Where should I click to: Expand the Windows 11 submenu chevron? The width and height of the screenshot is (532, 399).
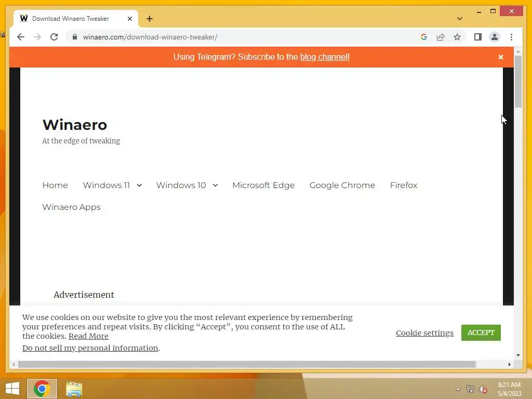(x=139, y=185)
